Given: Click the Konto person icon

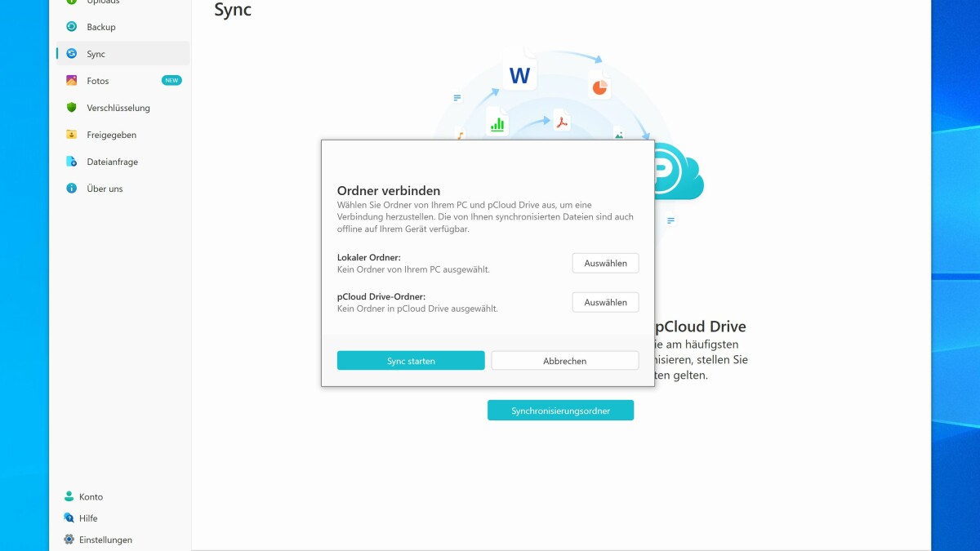Looking at the screenshot, I should point(69,496).
